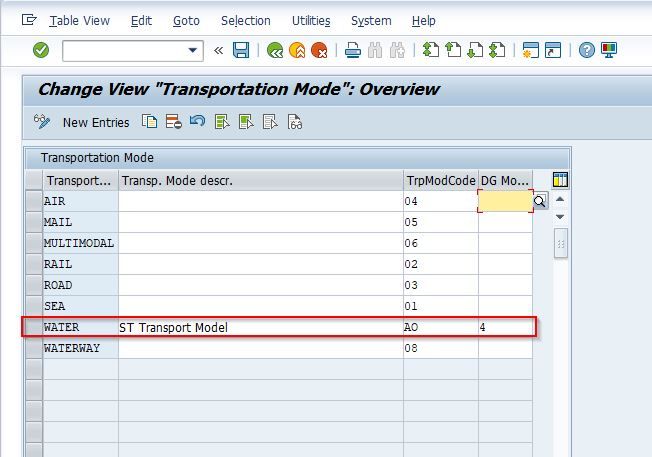Click the ST Transport Model description cell
Screen dimensions: 652x457
coord(261,328)
